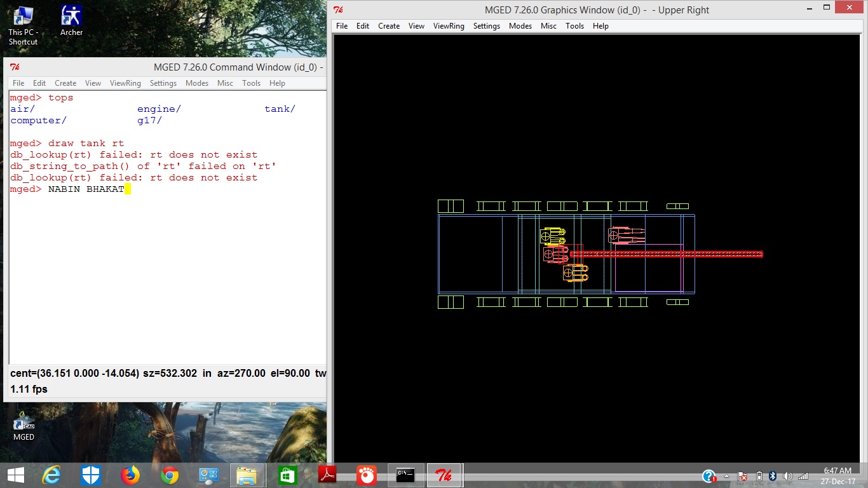Click the blue help question-mark tray icon

709,476
